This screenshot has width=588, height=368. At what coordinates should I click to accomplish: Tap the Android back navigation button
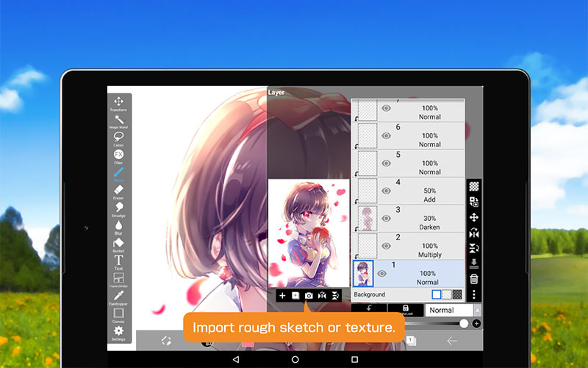pos(236,359)
